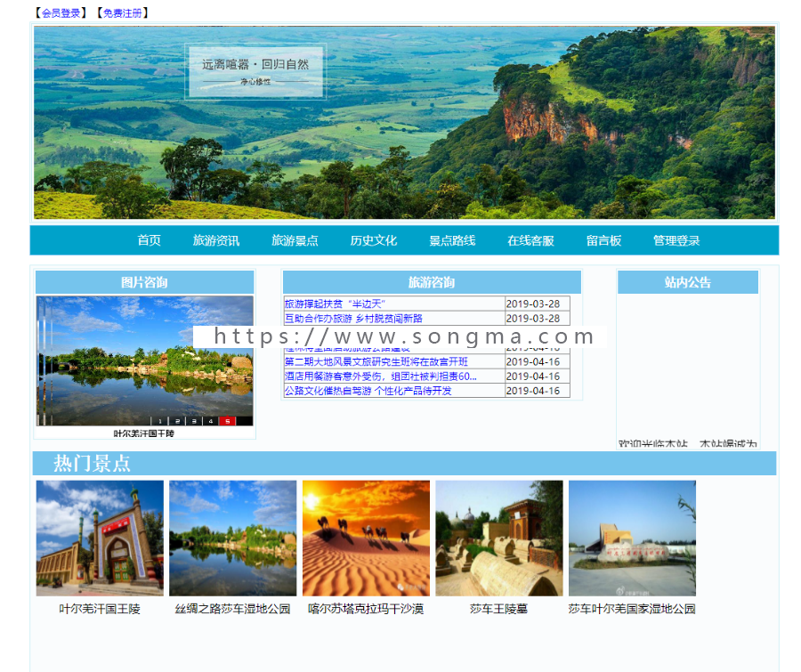The width and height of the screenshot is (801, 672).
Task: Open the 免费注册 link
Action: click(123, 13)
